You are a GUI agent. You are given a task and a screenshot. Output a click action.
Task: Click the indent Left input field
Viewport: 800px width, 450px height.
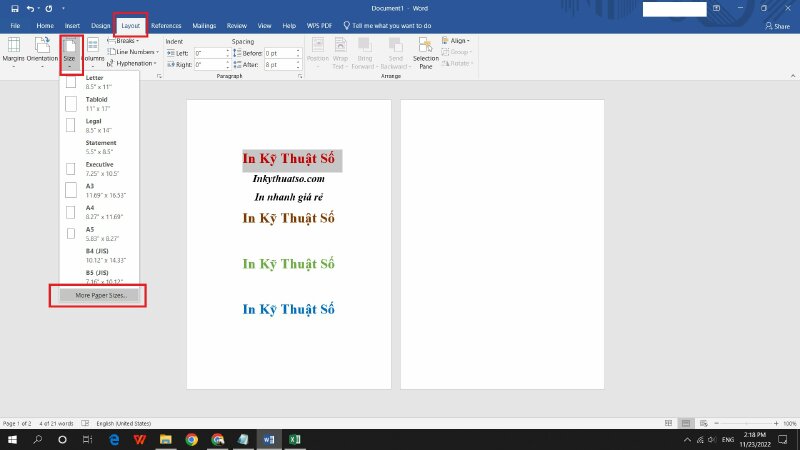pyautogui.click(x=212, y=53)
